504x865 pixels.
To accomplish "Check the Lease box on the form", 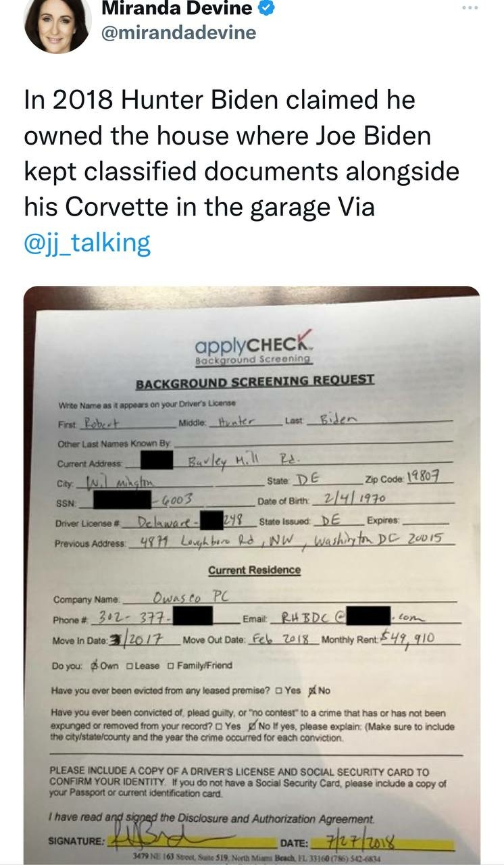I will click(x=130, y=666).
